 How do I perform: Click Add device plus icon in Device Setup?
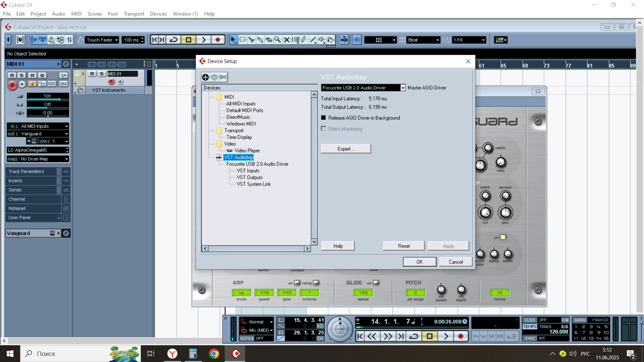pyautogui.click(x=206, y=77)
